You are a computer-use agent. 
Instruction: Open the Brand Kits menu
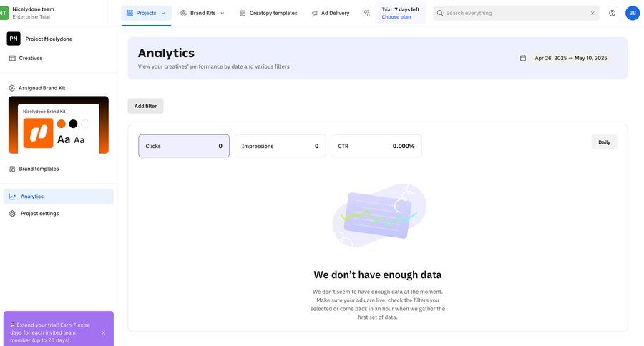click(x=203, y=13)
